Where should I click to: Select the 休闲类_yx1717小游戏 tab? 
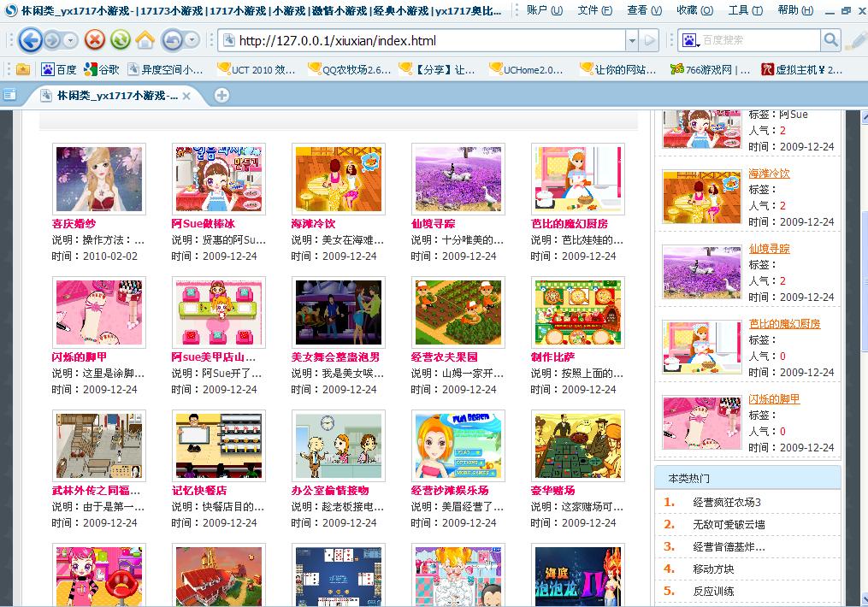coord(115,96)
